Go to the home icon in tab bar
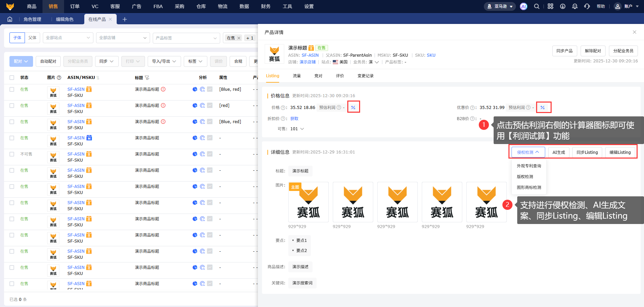Viewport: 644px width, 307px height. click(x=10, y=19)
